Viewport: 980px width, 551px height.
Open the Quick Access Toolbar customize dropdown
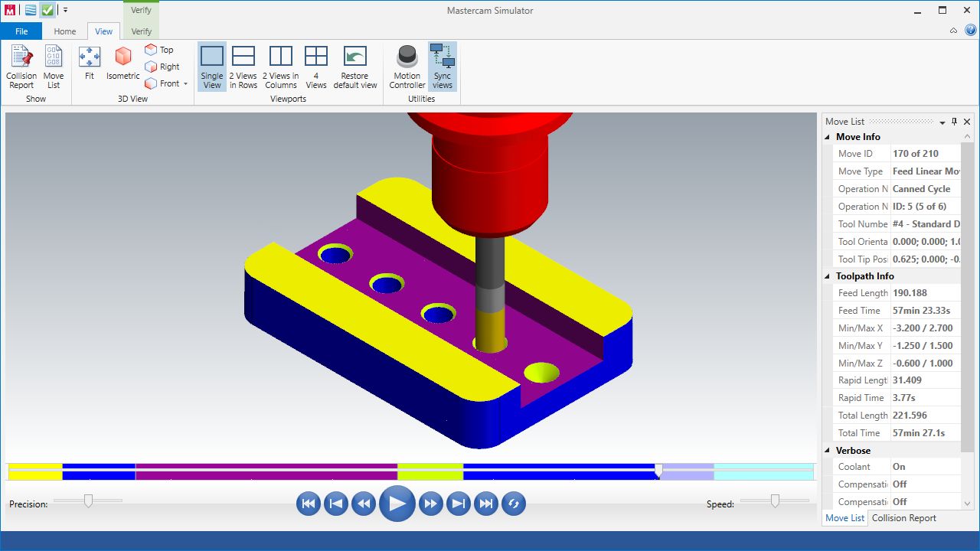click(x=66, y=10)
